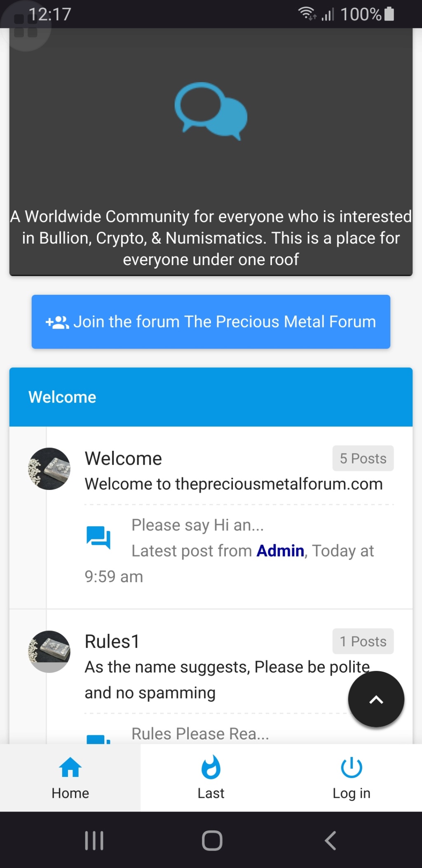Tap the Log in power icon
The height and width of the screenshot is (868, 422).
(352, 767)
